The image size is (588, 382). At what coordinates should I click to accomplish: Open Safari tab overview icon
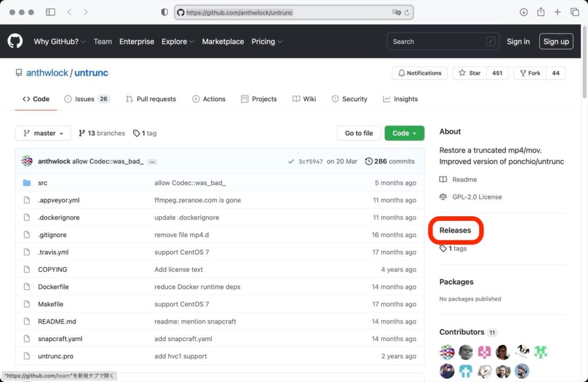(x=574, y=12)
